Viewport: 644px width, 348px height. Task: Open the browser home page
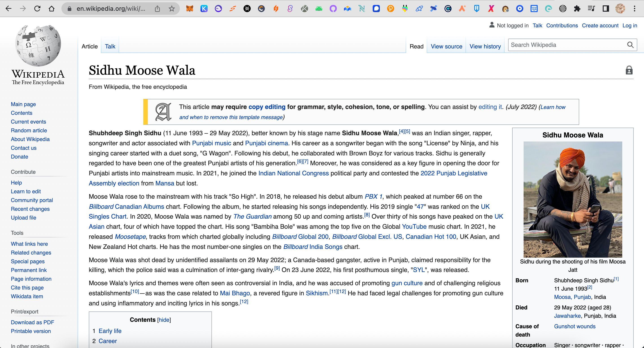[52, 9]
